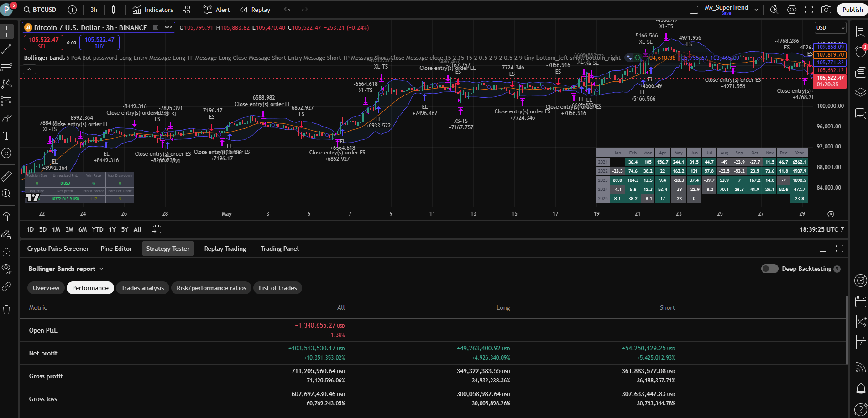The image size is (868, 418).
Task: Open the Gann and Fibonacci tools
Action: click(7, 66)
